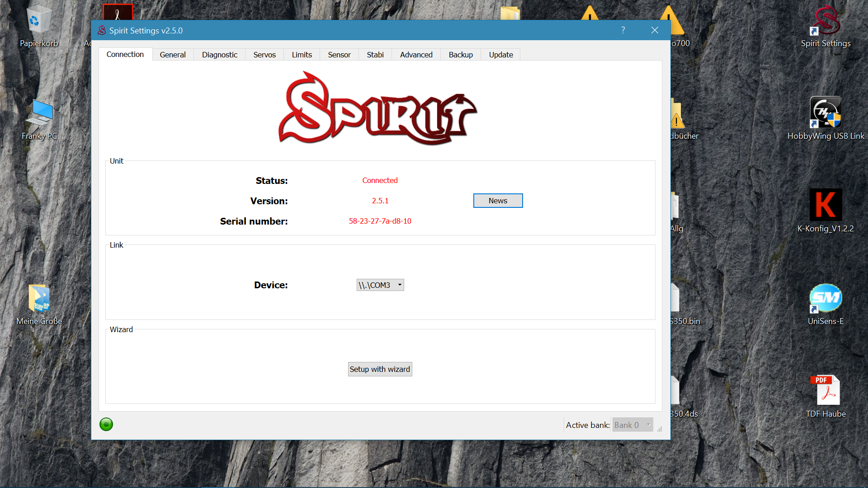Image resolution: width=868 pixels, height=488 pixels.
Task: Expand the COM3 device dropdown
Action: (380, 285)
